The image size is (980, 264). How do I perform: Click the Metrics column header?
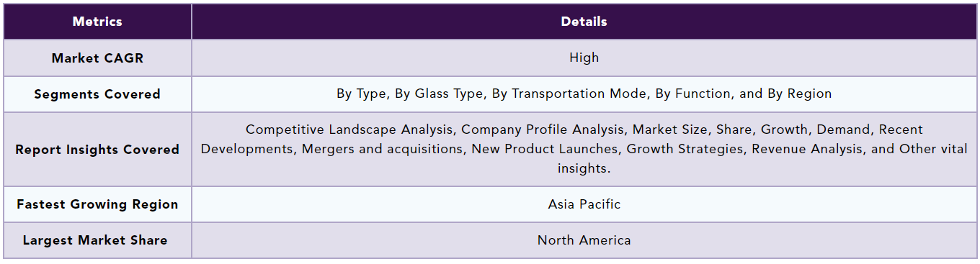(97, 22)
